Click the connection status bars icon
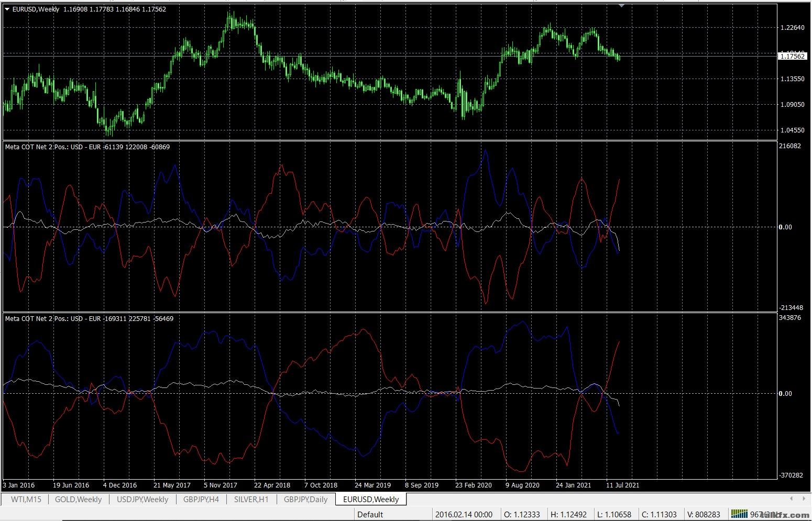This screenshot has height=521, width=812. tap(739, 514)
